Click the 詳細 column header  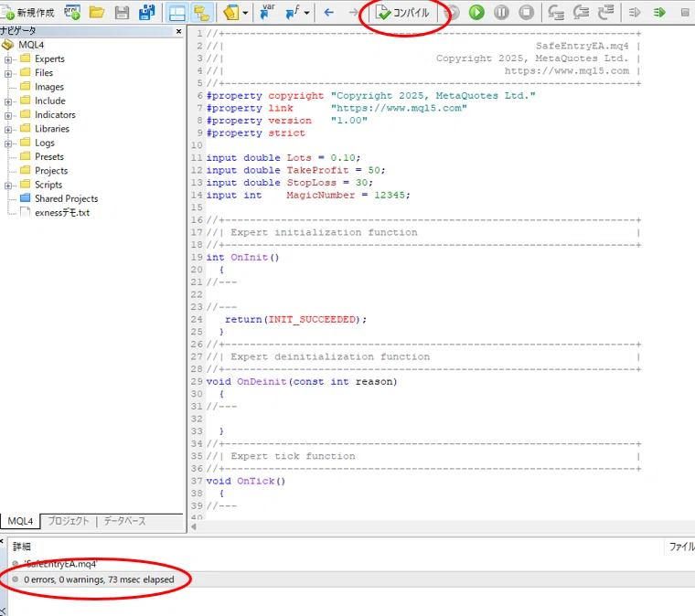point(22,547)
